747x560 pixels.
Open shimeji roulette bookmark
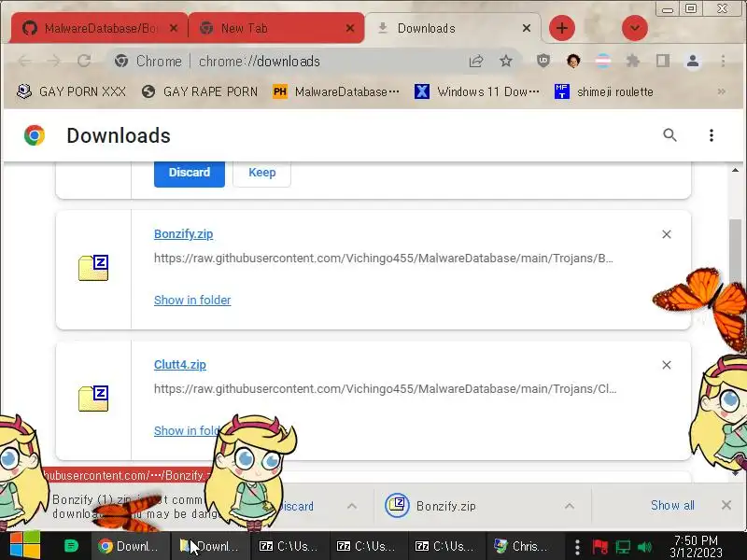(604, 91)
